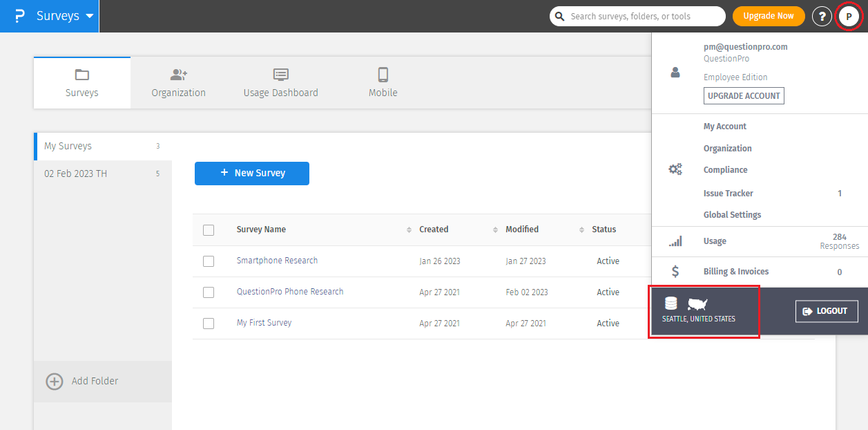The height and width of the screenshot is (430, 868).
Task: Select Global Settings menu entry
Action: (x=732, y=215)
